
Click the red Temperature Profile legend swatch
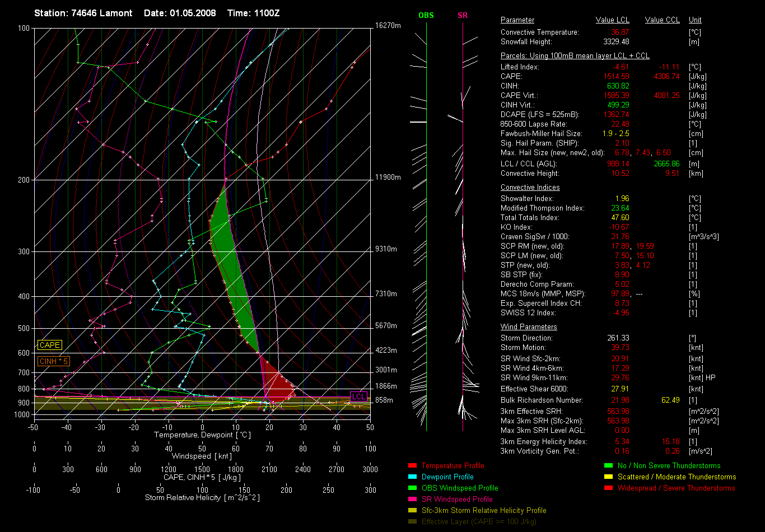click(x=412, y=465)
